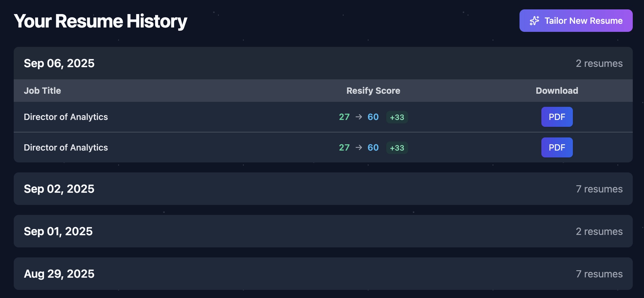Click the +33 badge on the second resume row
This screenshot has height=298, width=644.
click(x=397, y=147)
